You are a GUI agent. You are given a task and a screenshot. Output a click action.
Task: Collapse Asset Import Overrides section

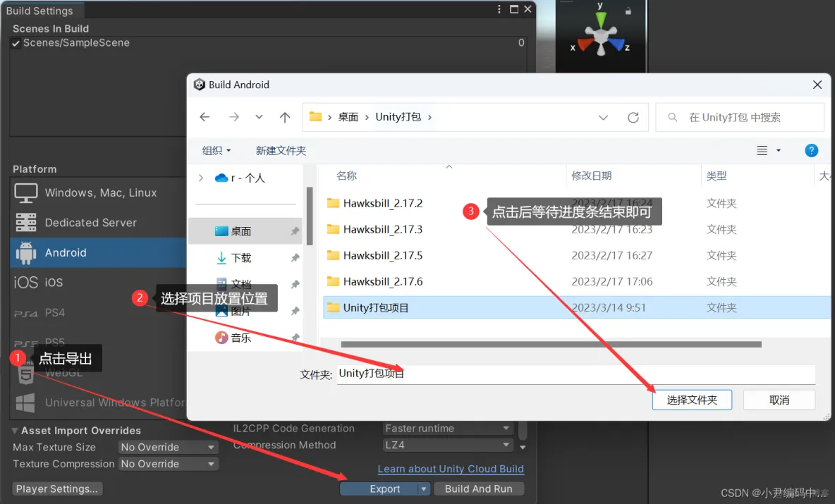coord(14,431)
